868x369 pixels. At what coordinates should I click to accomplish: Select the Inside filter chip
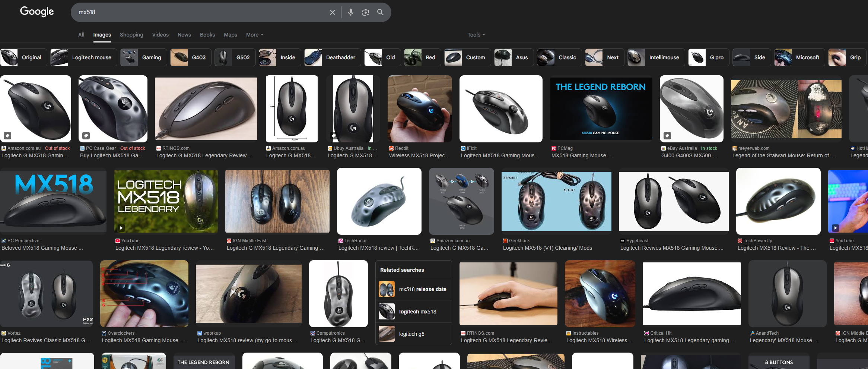[280, 57]
